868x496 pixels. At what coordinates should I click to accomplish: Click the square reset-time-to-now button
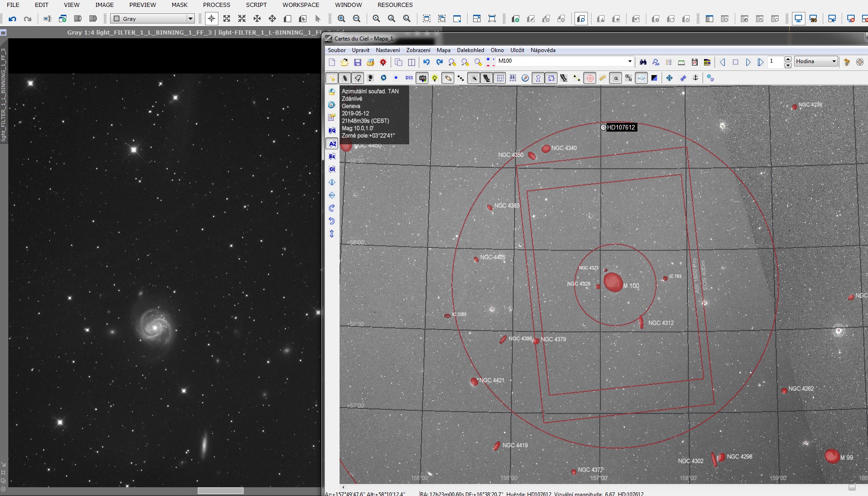(x=735, y=62)
